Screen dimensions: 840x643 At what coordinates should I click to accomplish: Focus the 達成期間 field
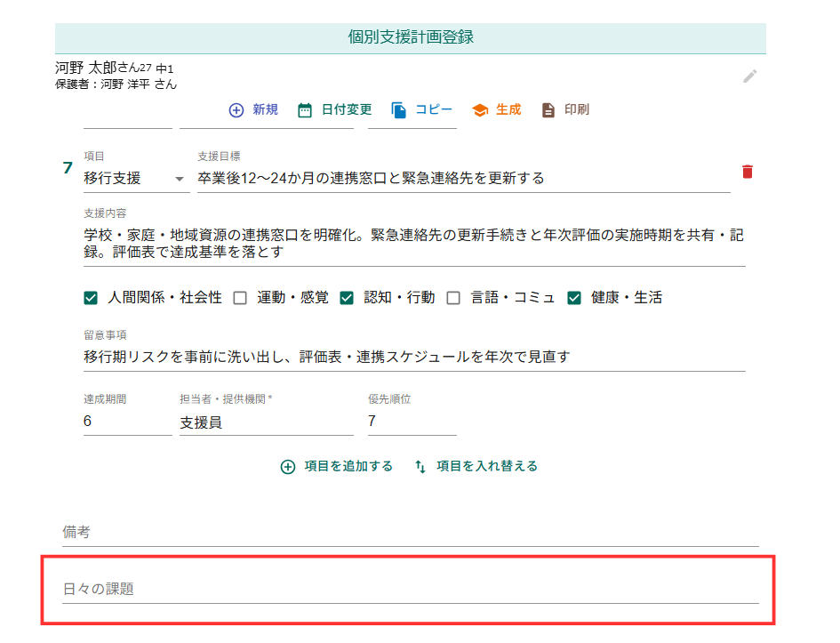click(127, 422)
